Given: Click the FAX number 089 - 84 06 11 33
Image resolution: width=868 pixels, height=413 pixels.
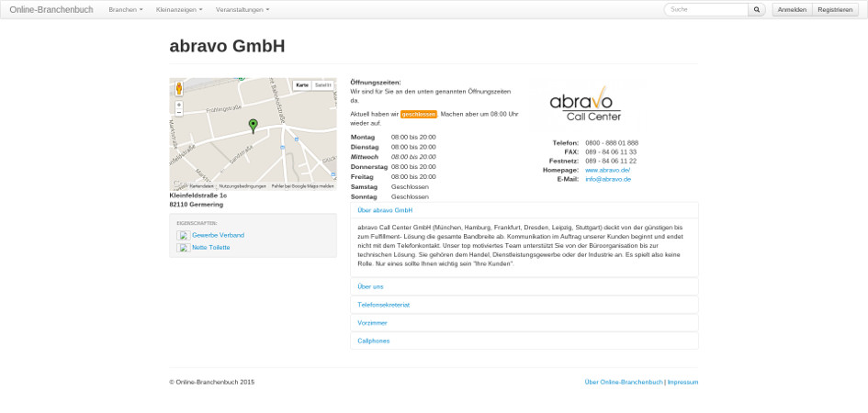Looking at the screenshot, I should tap(611, 152).
